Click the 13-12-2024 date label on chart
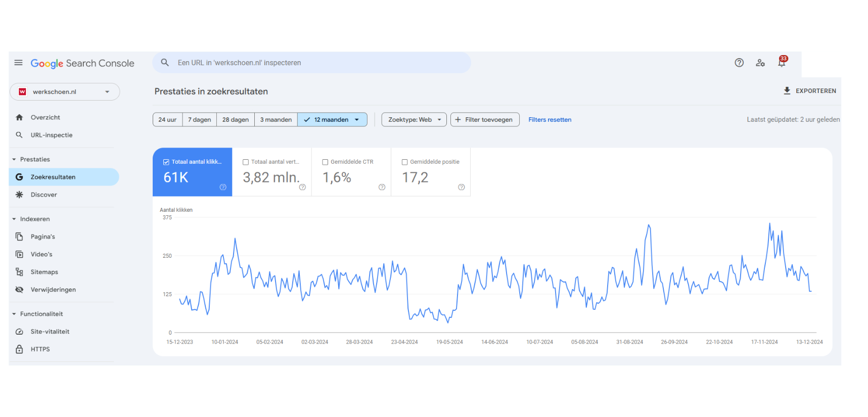Screen dimensions: 868x417 809,342
